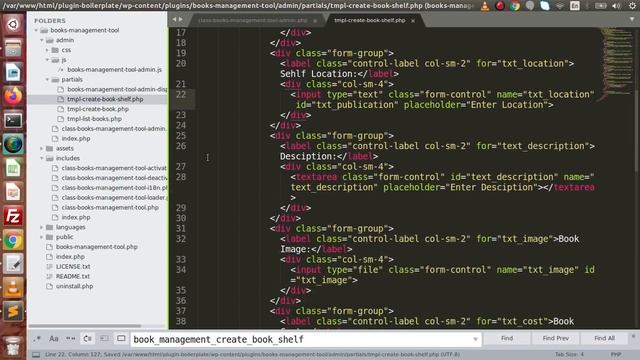Open LICENSE.txt in sidebar
This screenshot has width=640, height=360.
[73, 267]
